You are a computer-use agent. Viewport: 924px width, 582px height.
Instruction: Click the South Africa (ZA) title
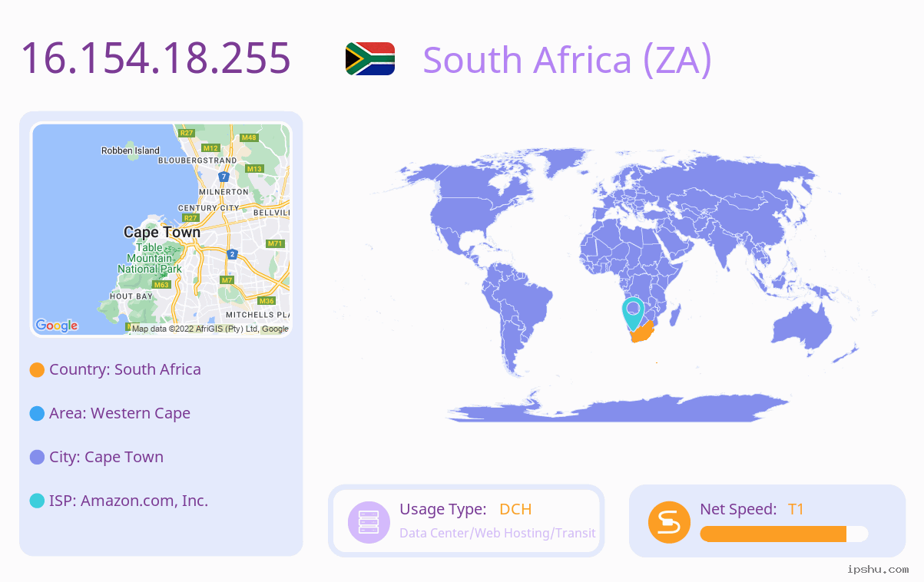coord(567,60)
